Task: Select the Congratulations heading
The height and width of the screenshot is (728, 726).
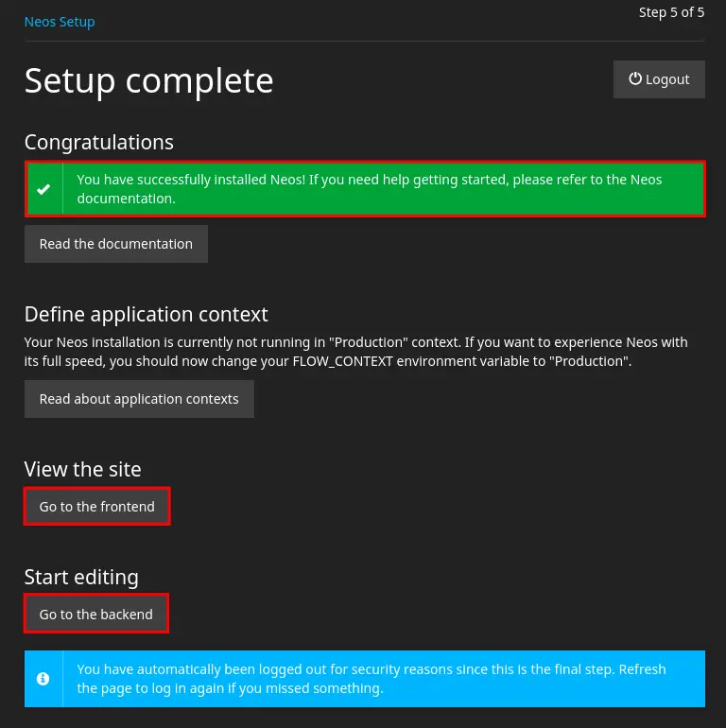Action: [x=99, y=142]
